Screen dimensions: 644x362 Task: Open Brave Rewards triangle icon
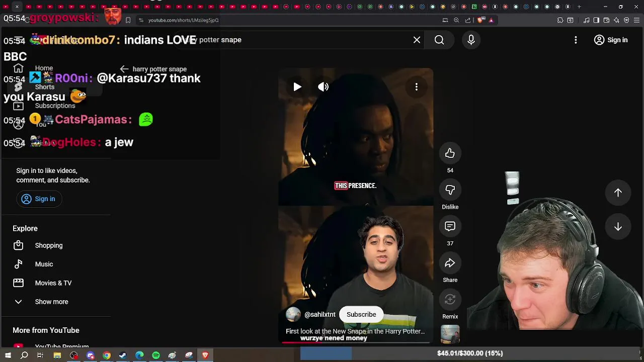tap(491, 20)
